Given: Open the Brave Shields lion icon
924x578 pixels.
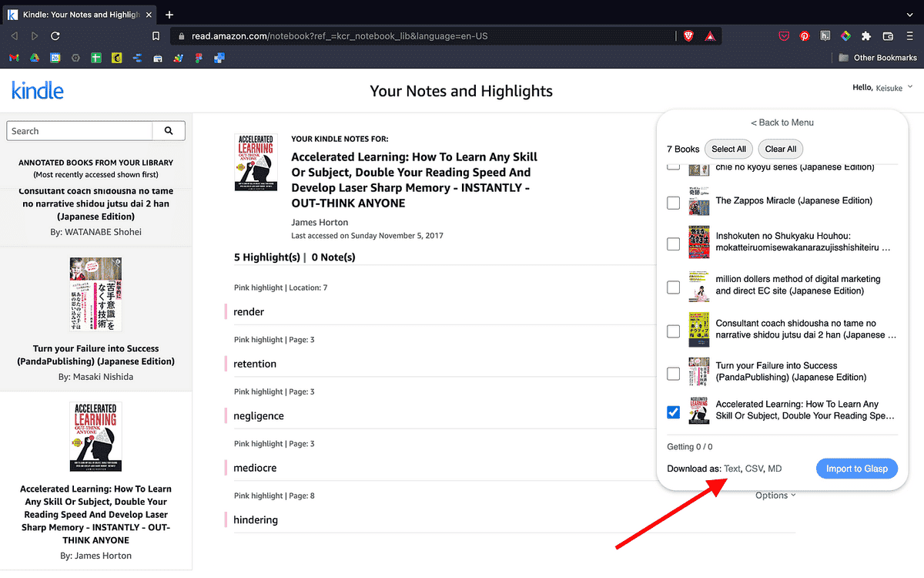Looking at the screenshot, I should click(689, 35).
